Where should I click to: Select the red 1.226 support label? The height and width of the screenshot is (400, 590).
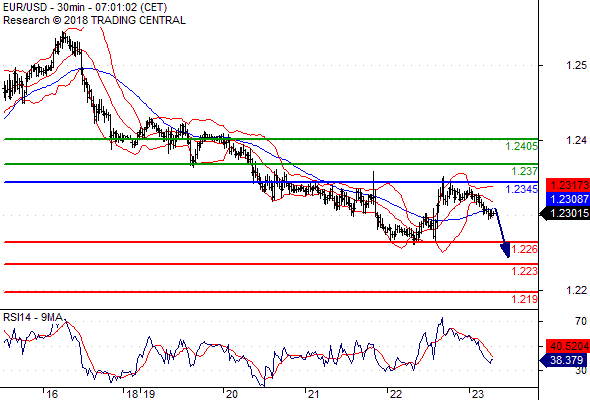pos(525,249)
